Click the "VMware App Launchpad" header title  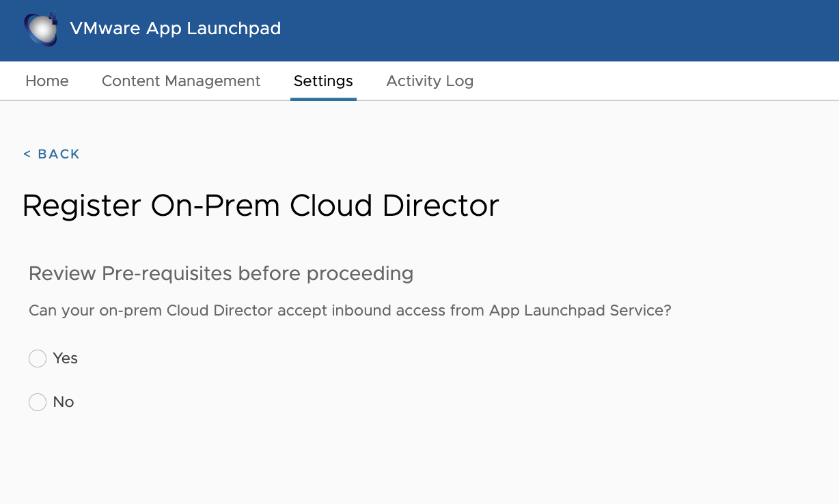[x=176, y=29]
